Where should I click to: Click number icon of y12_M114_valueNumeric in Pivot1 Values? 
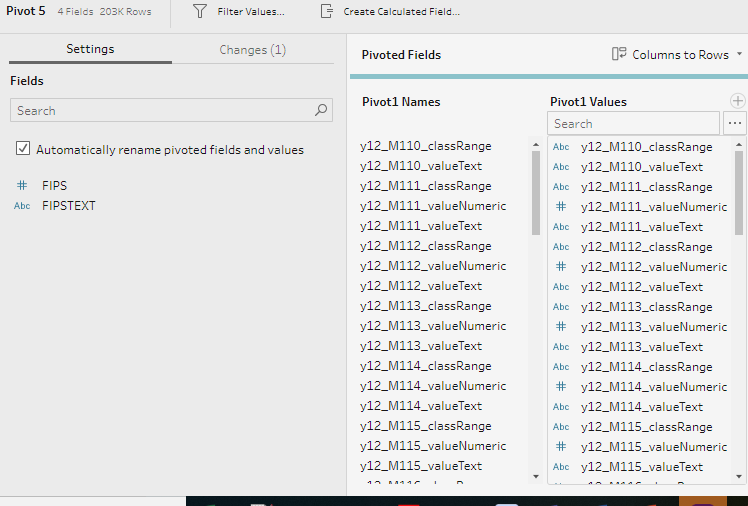(561, 387)
